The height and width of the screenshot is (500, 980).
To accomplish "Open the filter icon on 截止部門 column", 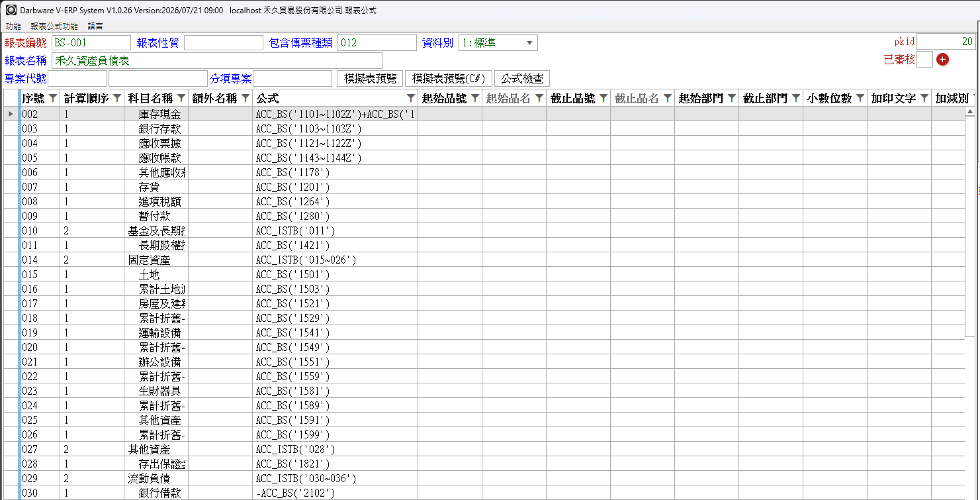I will [x=796, y=99].
